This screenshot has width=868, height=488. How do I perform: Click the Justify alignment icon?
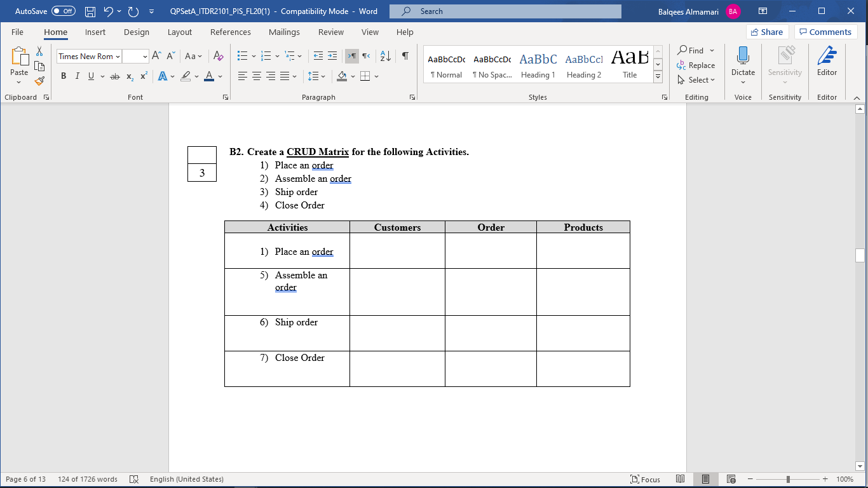[x=285, y=76]
